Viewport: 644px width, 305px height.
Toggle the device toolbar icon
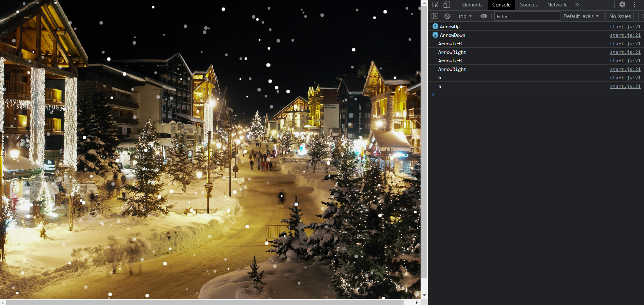tap(447, 5)
